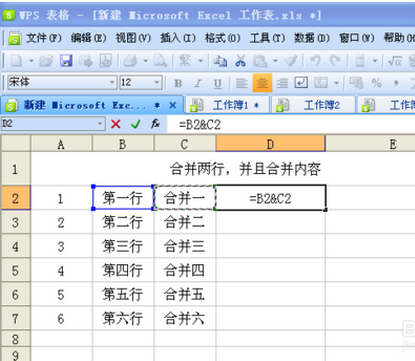The width and height of the screenshot is (415, 361).
Task: Switch to the 工作簿2 tab
Action: 313,105
